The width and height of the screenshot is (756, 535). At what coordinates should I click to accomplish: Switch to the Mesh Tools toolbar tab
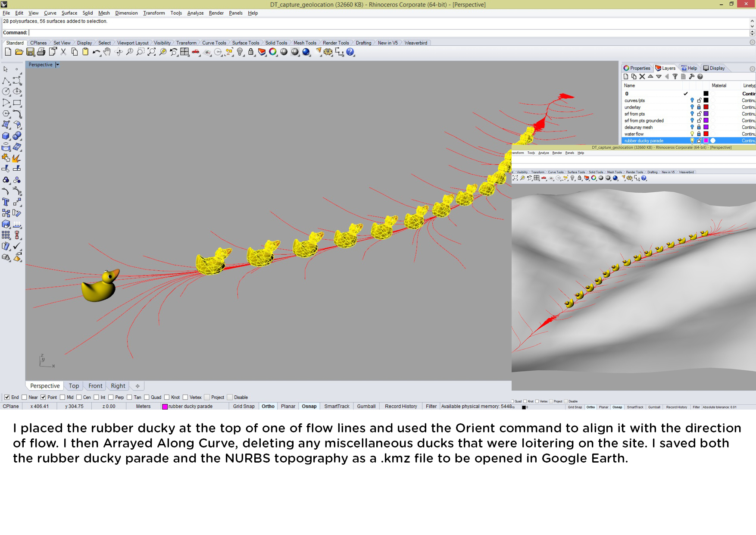point(305,43)
